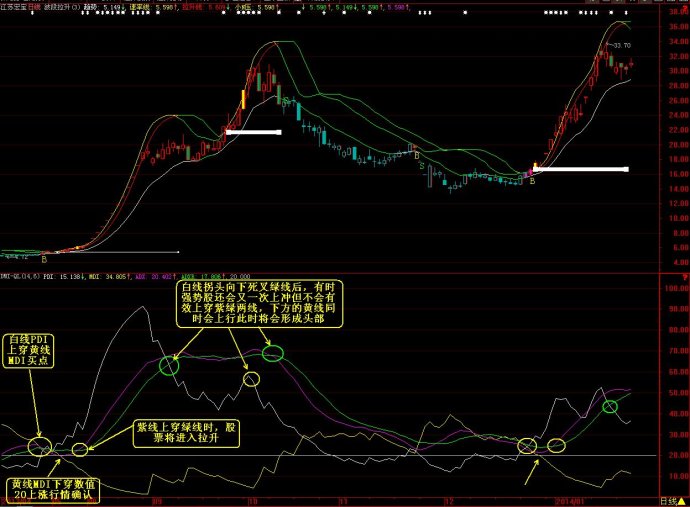
Task: Click the yellow 白线PDI上穿黄线 annotation box
Action: 29,350
